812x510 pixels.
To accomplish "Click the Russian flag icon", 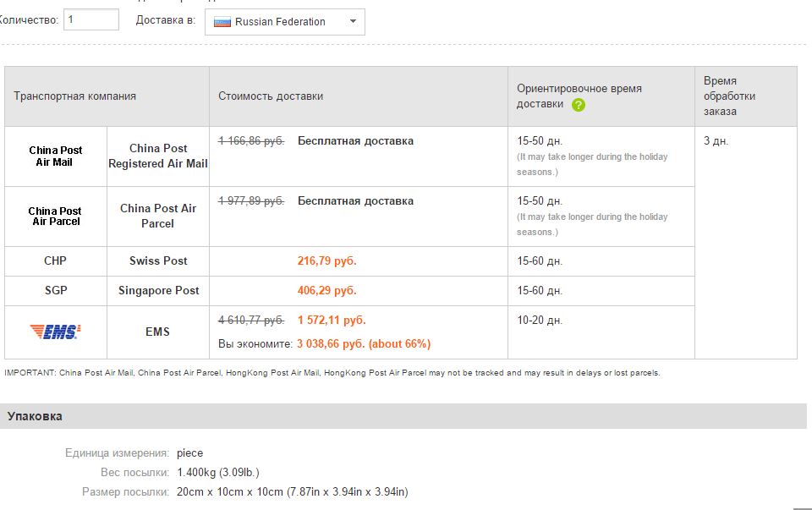I will click(222, 22).
